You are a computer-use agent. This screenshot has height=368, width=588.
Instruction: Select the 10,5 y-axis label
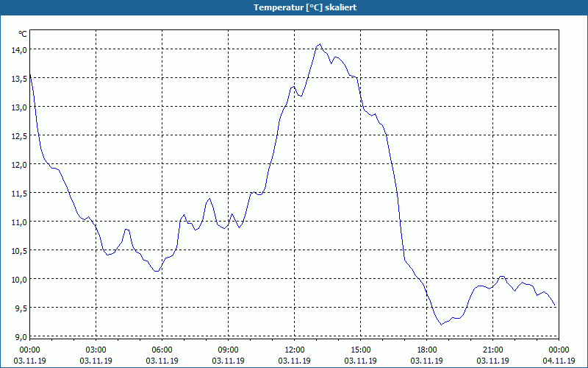click(x=19, y=251)
